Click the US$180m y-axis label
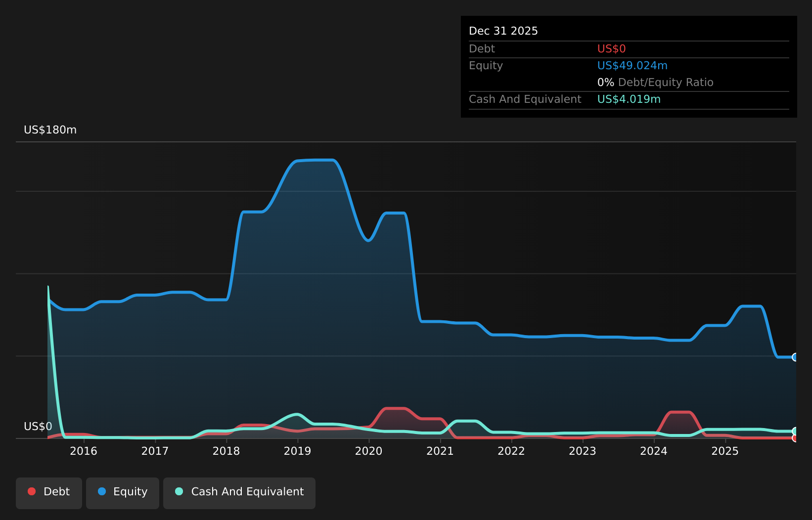This screenshot has height=520, width=812. tap(50, 130)
